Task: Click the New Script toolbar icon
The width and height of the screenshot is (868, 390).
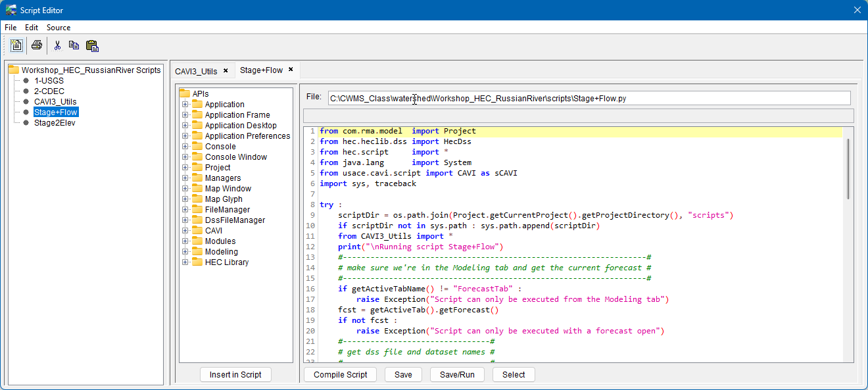Action: point(16,45)
